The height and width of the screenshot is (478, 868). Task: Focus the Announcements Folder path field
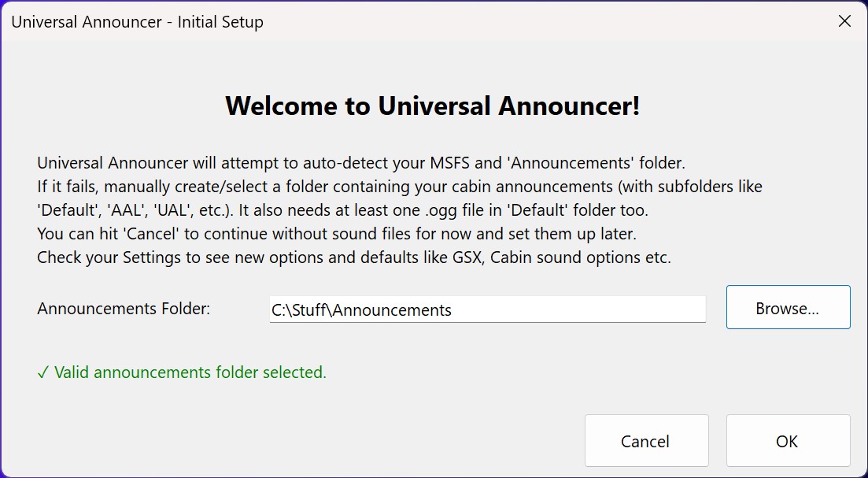click(x=487, y=309)
